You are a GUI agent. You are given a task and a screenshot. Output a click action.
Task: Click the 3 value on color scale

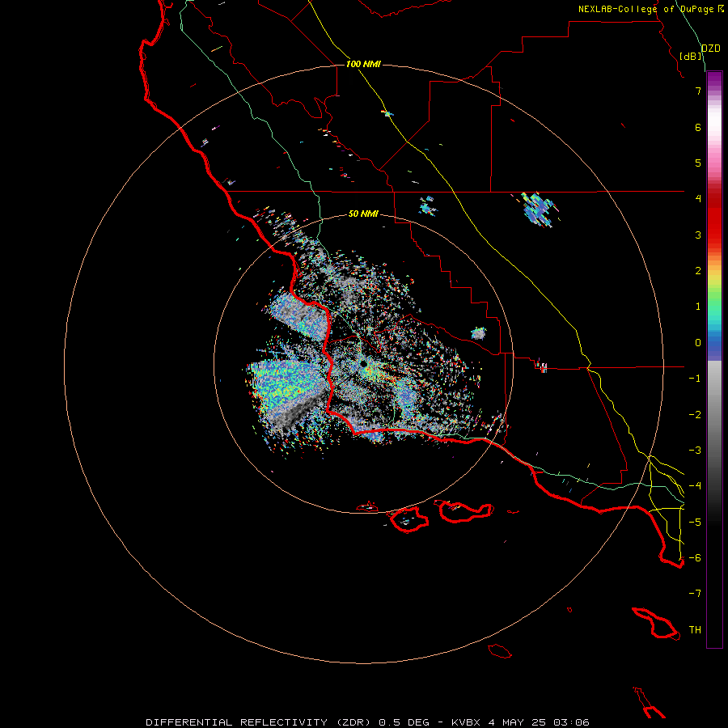point(698,235)
